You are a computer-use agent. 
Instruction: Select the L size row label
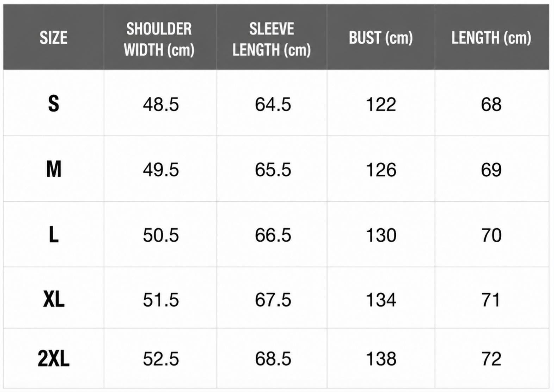pos(54,235)
